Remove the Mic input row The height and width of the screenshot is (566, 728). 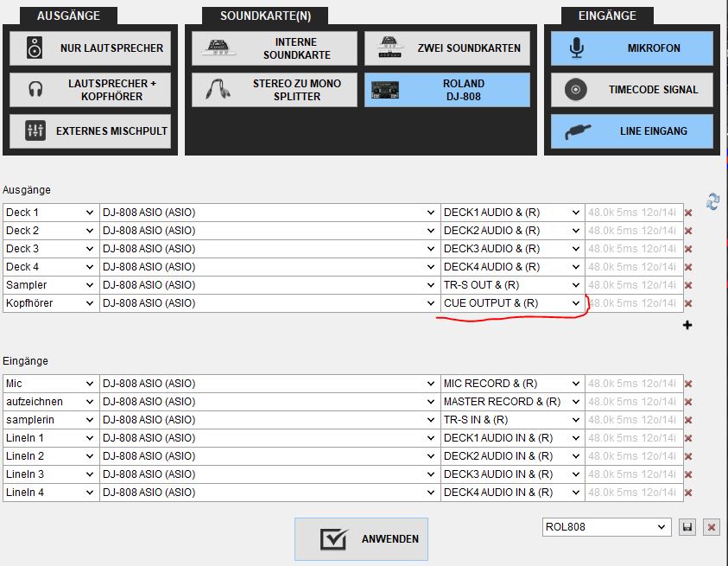[688, 384]
